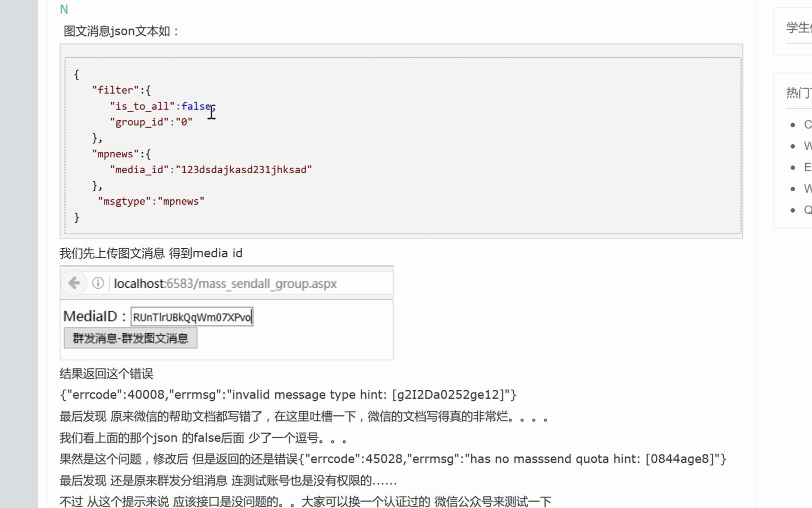The image size is (812, 508).
Task: Click the MediaID text input field
Action: (192, 317)
